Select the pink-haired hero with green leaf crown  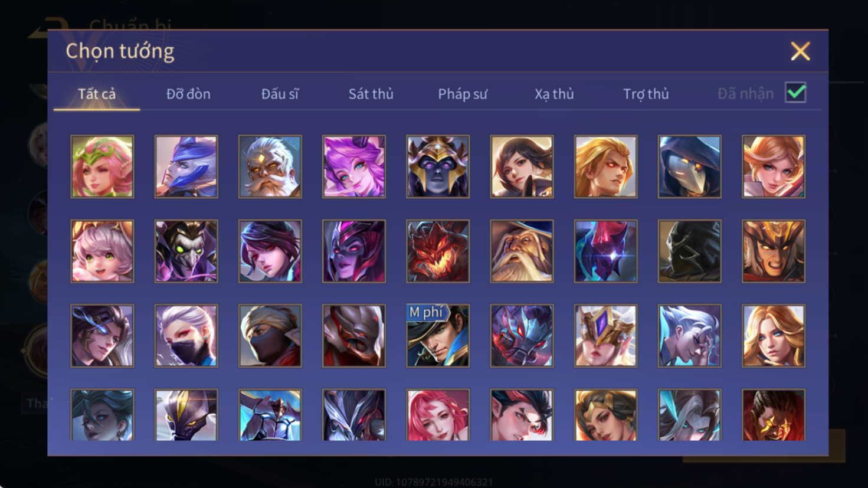point(102,166)
